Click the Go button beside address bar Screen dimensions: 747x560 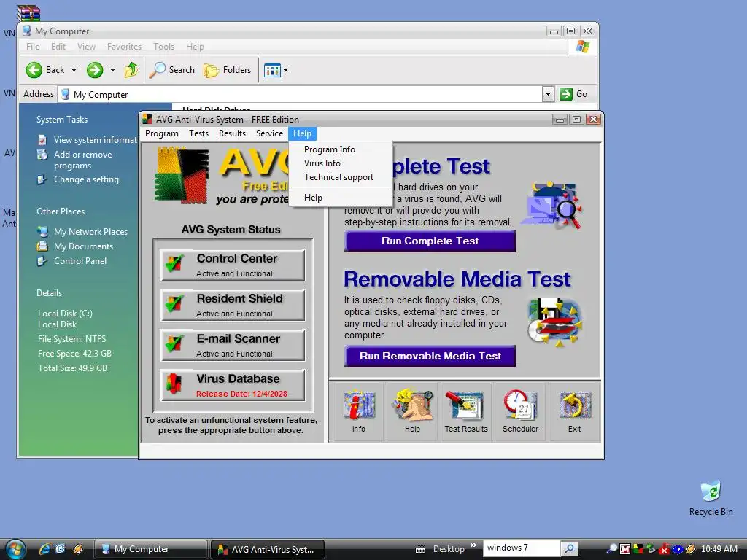pos(573,94)
